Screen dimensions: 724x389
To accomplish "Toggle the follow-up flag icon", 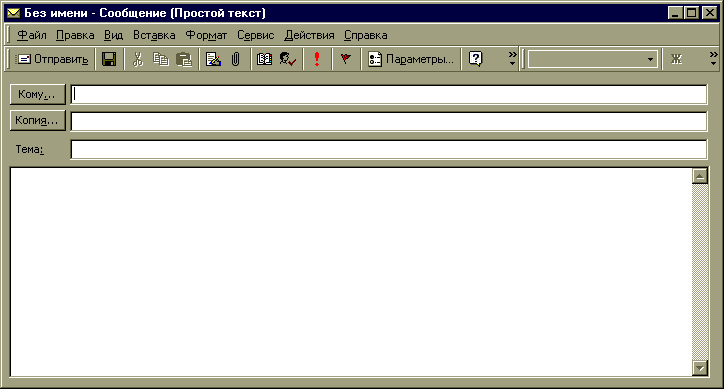I will (345, 59).
